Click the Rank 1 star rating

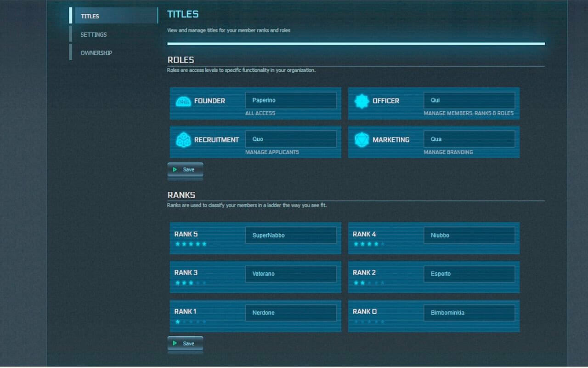click(191, 322)
